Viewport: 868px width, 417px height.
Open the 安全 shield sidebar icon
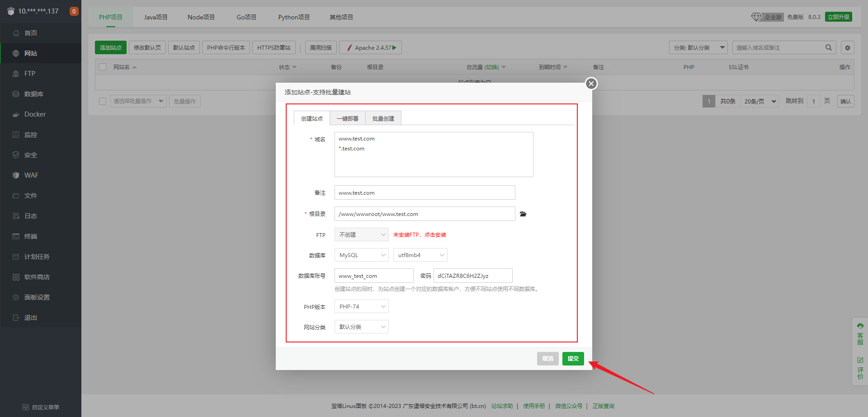16,155
